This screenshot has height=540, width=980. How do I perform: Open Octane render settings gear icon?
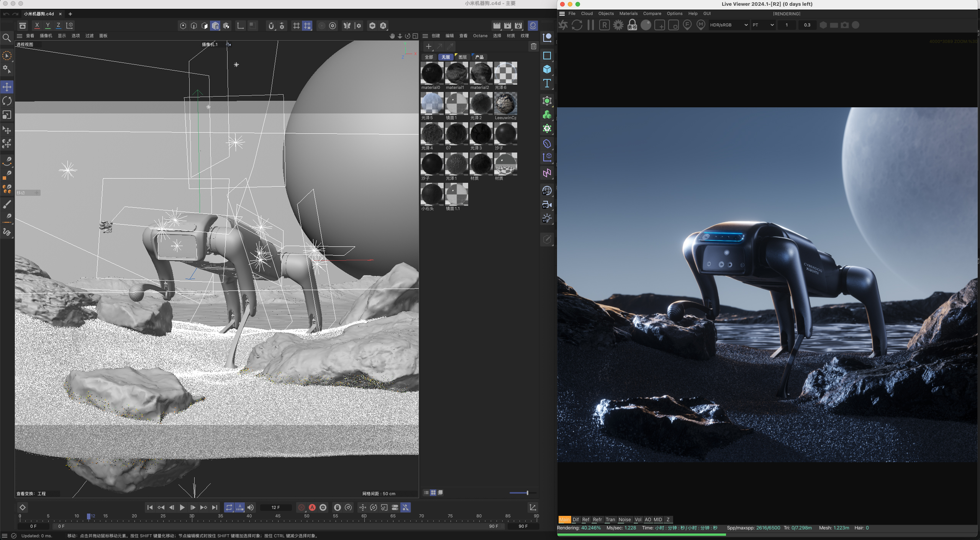coord(618,25)
